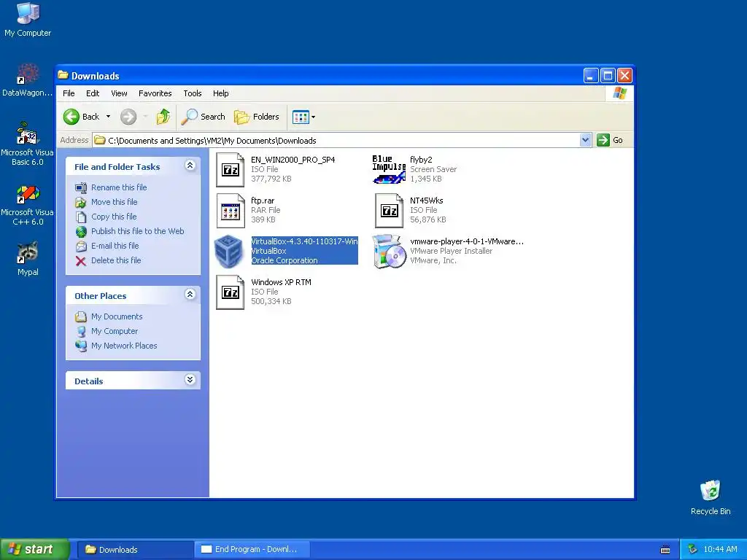Select the Windows XP RTM ISO icon
747x560 pixels.
click(x=230, y=292)
